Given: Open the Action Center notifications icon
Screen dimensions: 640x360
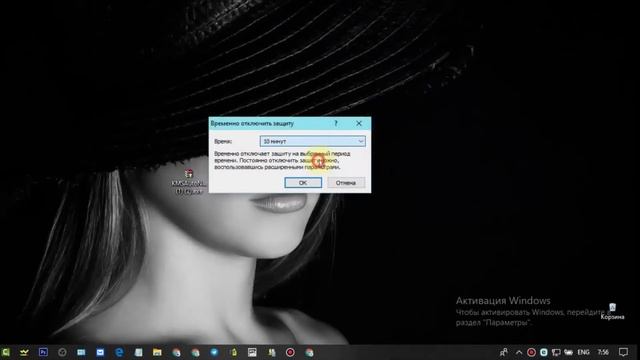Looking at the screenshot, I should pos(623,352).
